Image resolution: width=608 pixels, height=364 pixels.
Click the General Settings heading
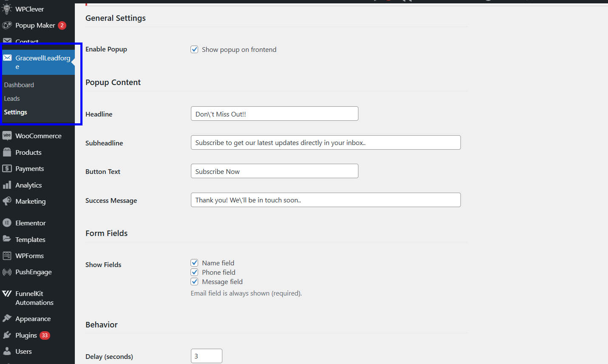(116, 18)
